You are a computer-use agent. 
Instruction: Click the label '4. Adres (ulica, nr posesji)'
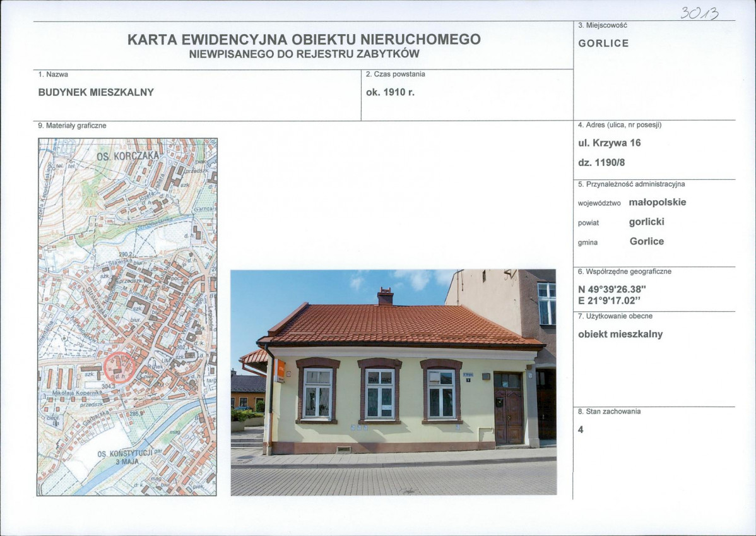click(x=620, y=125)
